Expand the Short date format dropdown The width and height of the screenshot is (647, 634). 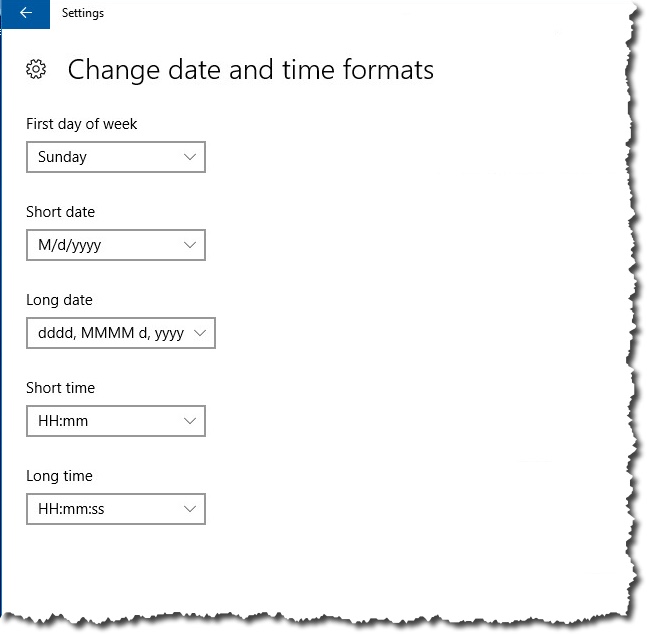116,245
